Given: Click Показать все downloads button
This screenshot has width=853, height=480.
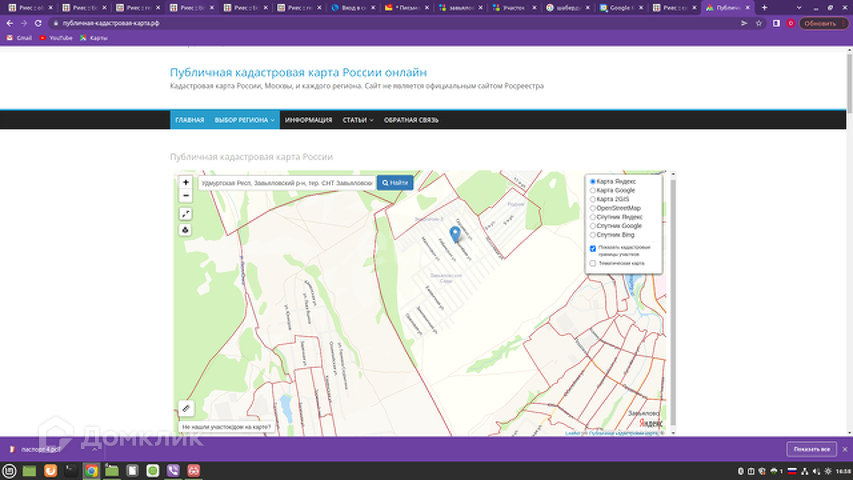Looking at the screenshot, I should pyautogui.click(x=810, y=449).
